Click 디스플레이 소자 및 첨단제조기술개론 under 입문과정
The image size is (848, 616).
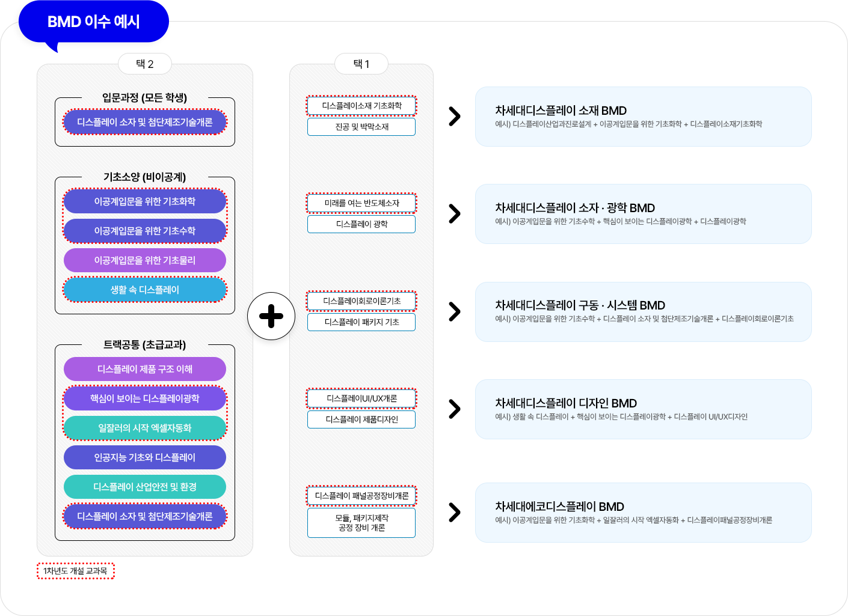tap(145, 122)
